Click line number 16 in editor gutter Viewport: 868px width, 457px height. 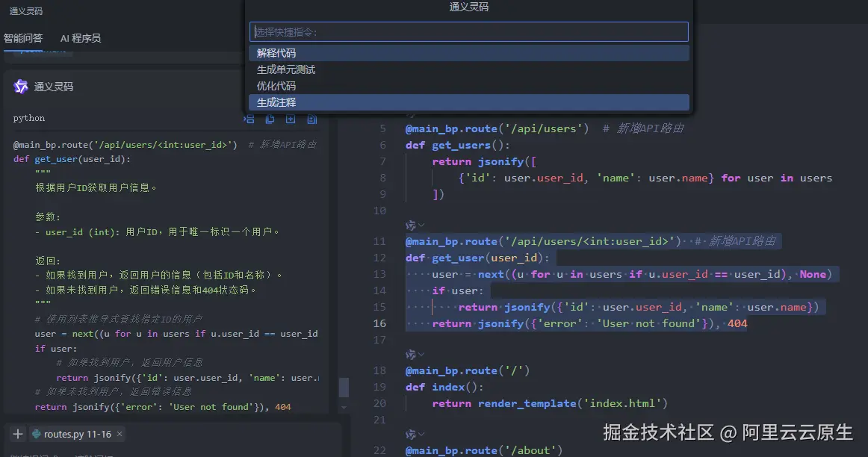(x=379, y=323)
